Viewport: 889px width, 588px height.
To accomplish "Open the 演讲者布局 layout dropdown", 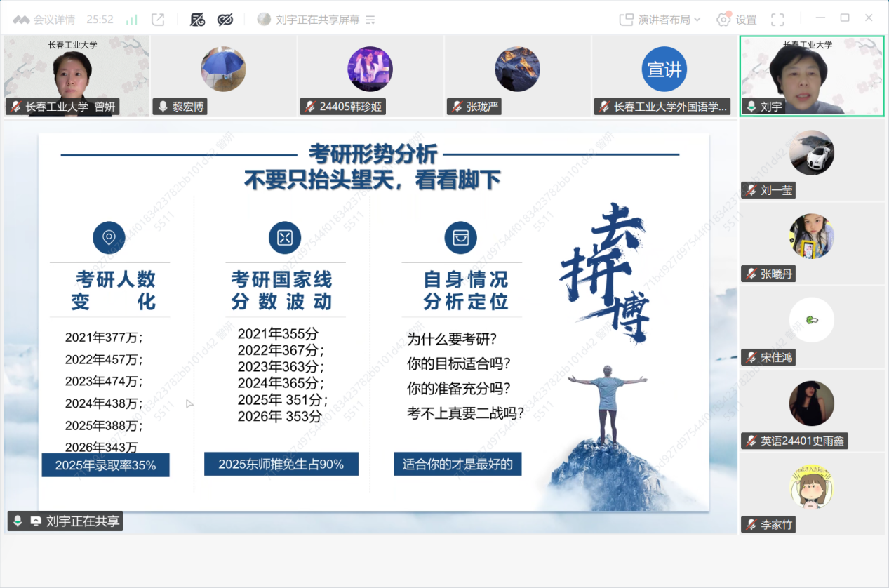I will pyautogui.click(x=660, y=20).
